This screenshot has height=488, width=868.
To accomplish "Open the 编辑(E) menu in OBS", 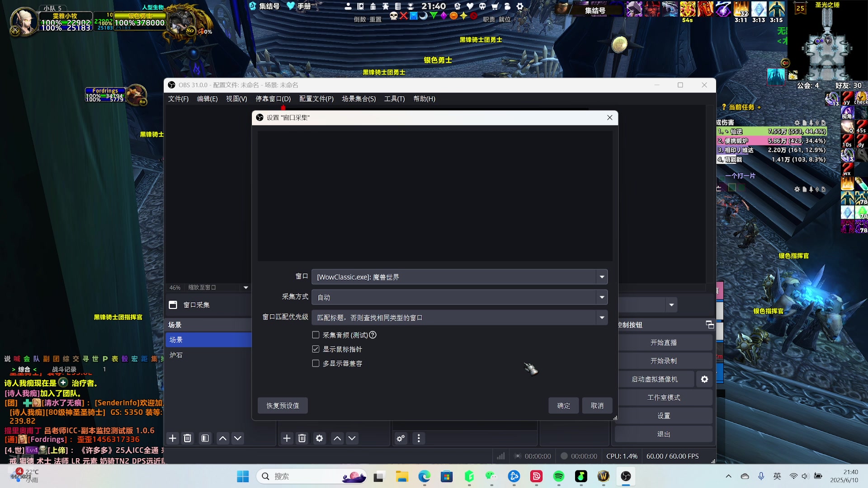I will coord(207,99).
